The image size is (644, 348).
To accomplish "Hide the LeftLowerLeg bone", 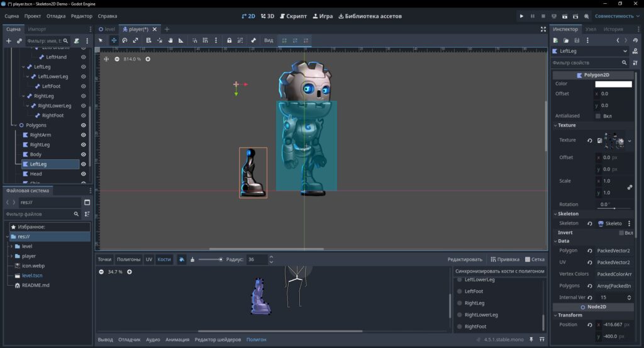I will (x=84, y=76).
